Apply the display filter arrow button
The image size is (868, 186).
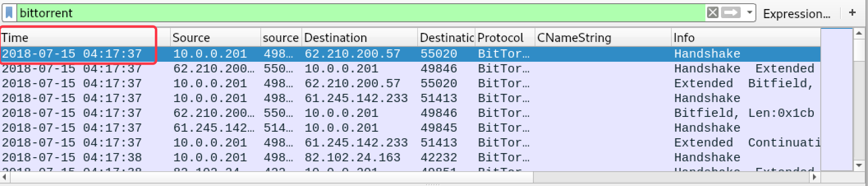(730, 13)
